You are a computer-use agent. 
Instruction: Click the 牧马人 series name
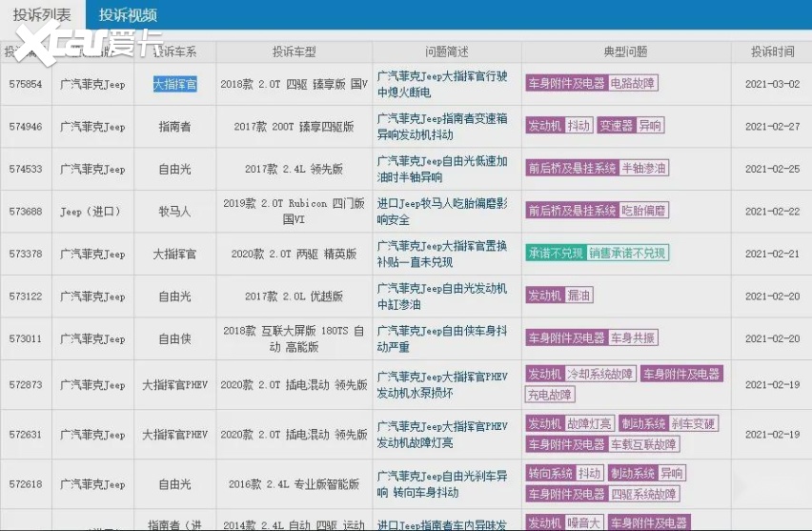click(174, 212)
